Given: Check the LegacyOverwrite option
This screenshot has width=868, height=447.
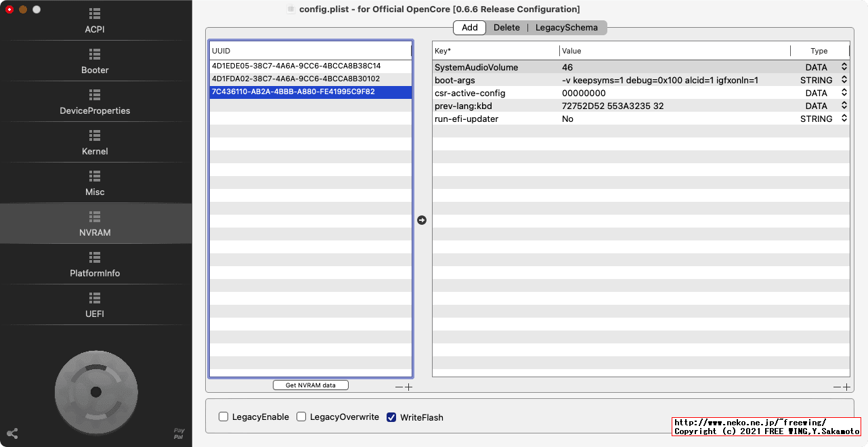Looking at the screenshot, I should click(x=302, y=417).
